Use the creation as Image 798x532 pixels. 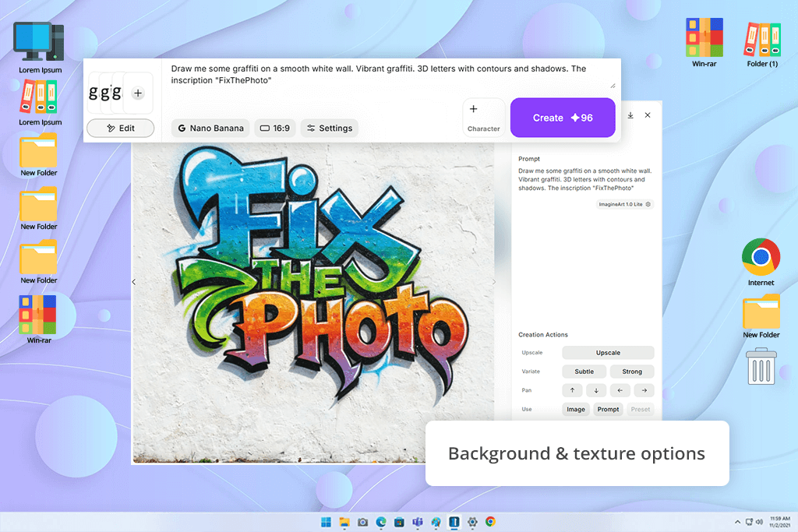tap(576, 410)
